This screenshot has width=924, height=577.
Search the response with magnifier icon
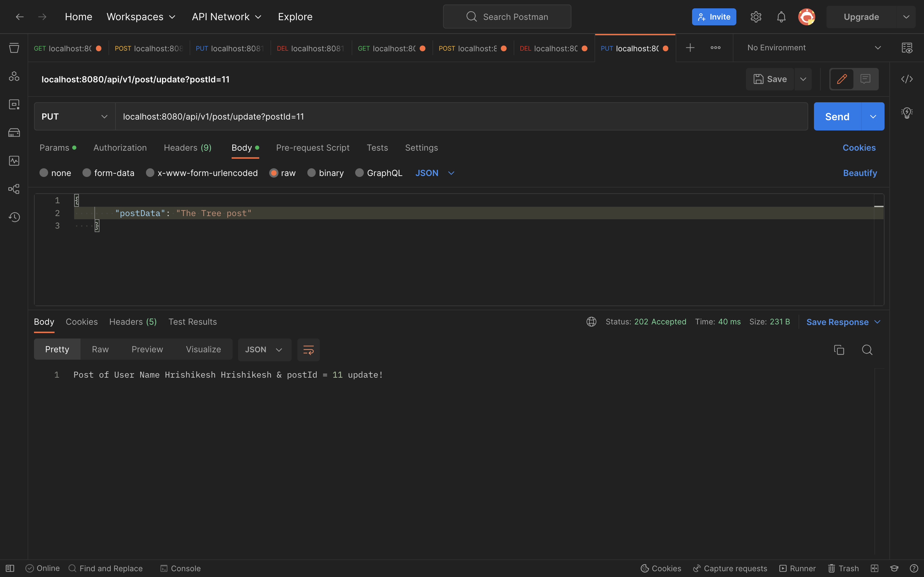(867, 349)
